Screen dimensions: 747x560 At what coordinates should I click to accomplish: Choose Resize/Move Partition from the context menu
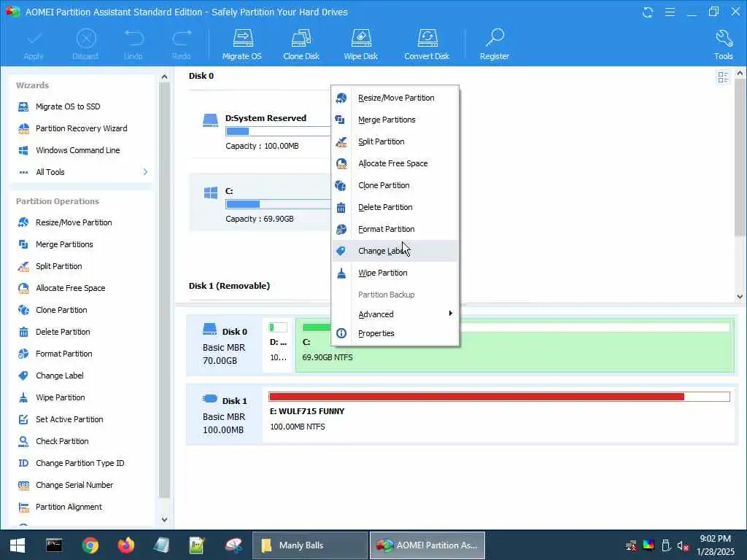point(395,98)
